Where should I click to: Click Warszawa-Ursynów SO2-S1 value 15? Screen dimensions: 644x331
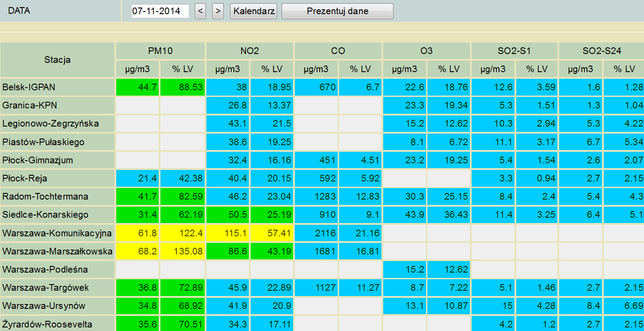coord(493,306)
